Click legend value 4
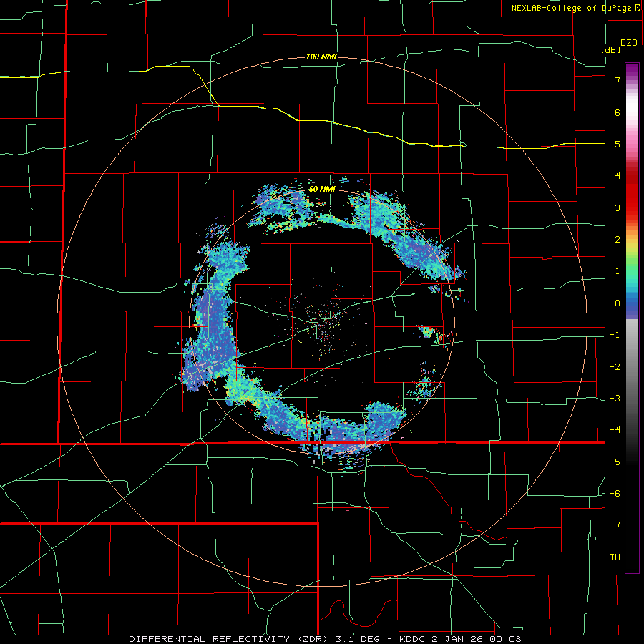The width and height of the screenshot is (644, 644). (618, 176)
